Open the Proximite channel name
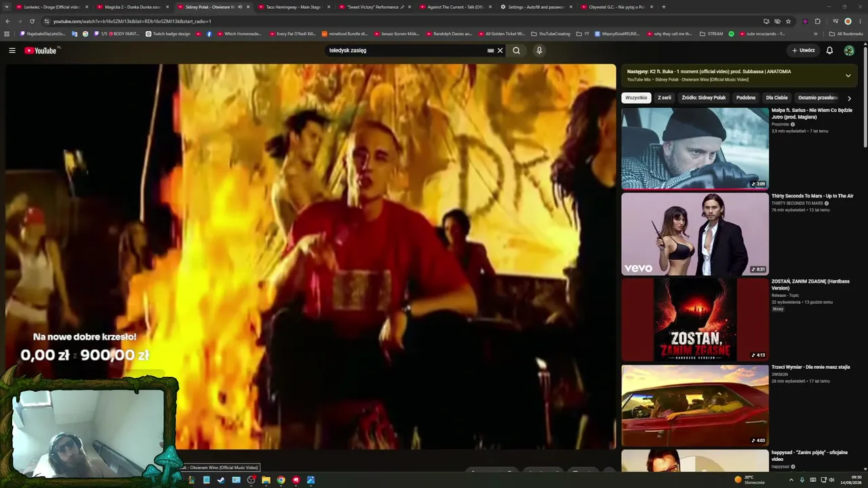Viewport: 868px width, 488px height. [781, 124]
